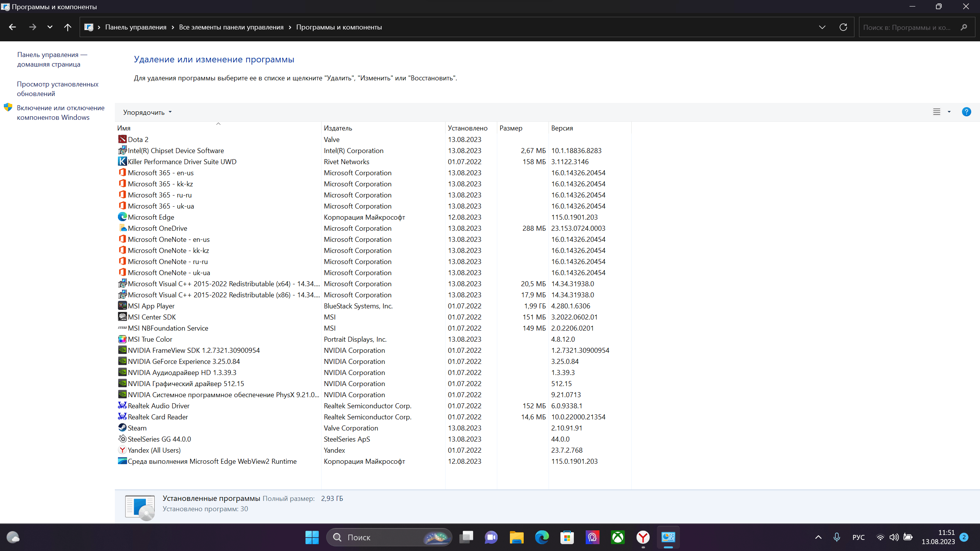
Task: Go up one level with the up arrow
Action: pyautogui.click(x=68, y=27)
